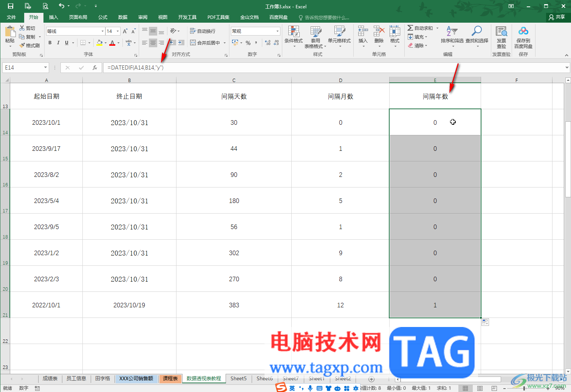This screenshot has height=392, width=571.
Task: Click the Paste clipboard icon
Action: click(10, 32)
